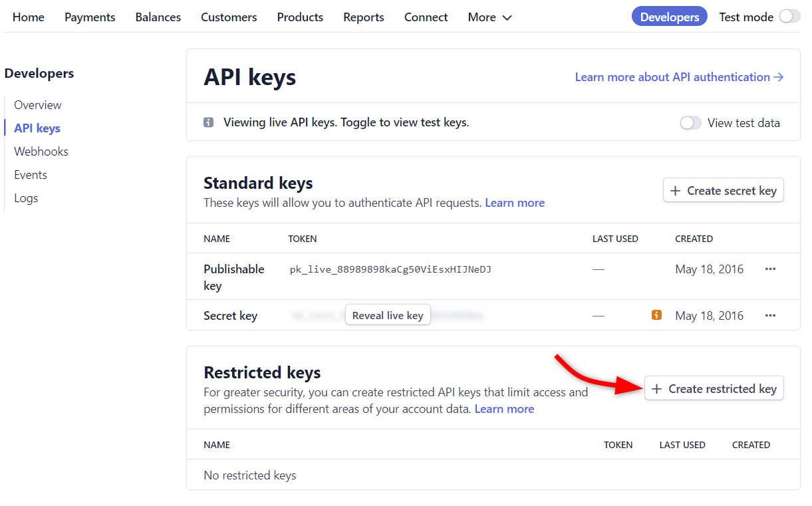This screenshot has width=812, height=506.
Task: Enable the View test data toggle
Action: pos(690,123)
